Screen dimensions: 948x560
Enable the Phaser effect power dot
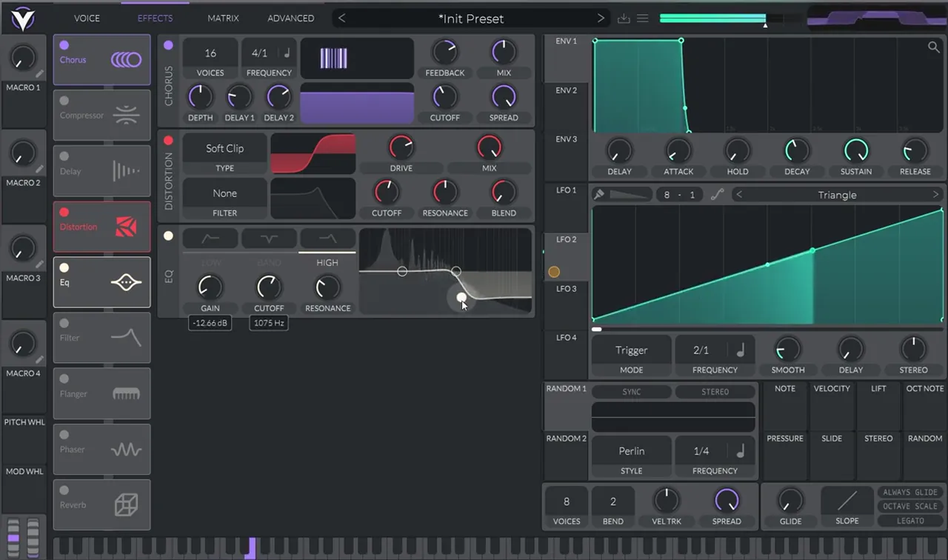click(64, 435)
